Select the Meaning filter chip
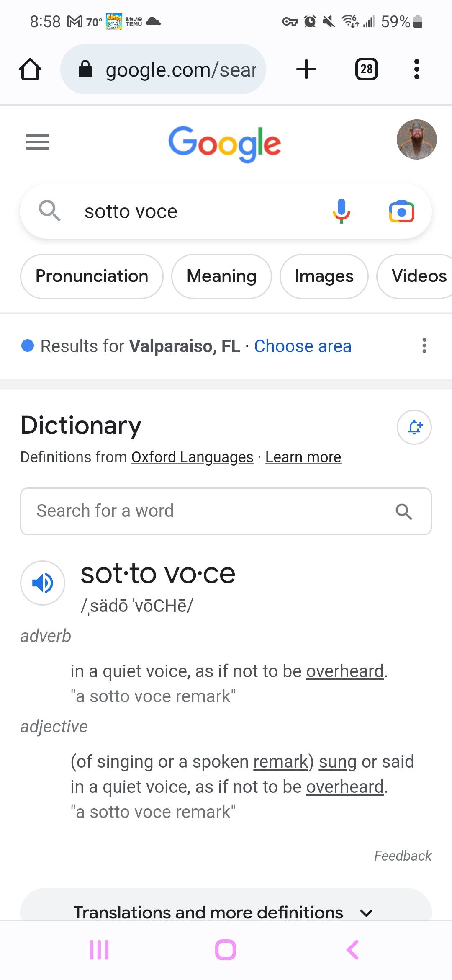452x980 pixels. 221,276
